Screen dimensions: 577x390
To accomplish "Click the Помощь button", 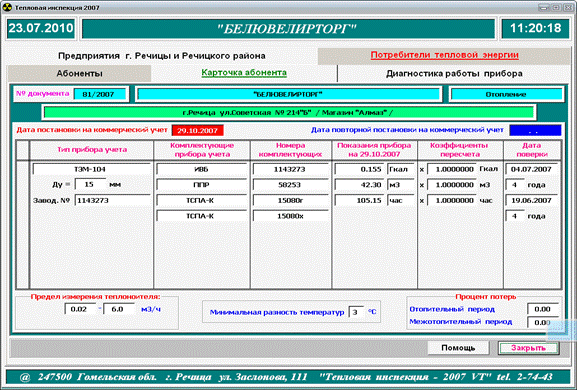I will (x=458, y=348).
